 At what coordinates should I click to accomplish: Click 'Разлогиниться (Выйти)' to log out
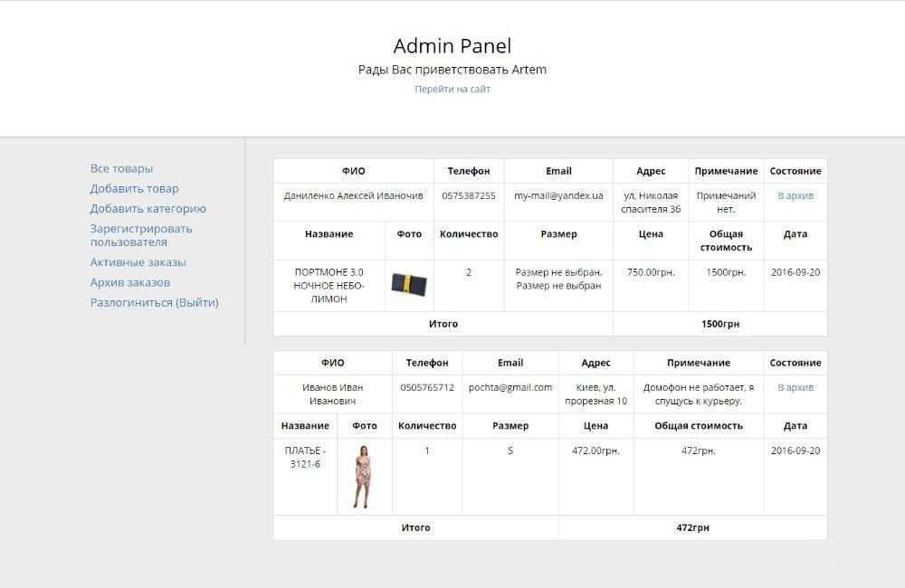[154, 303]
